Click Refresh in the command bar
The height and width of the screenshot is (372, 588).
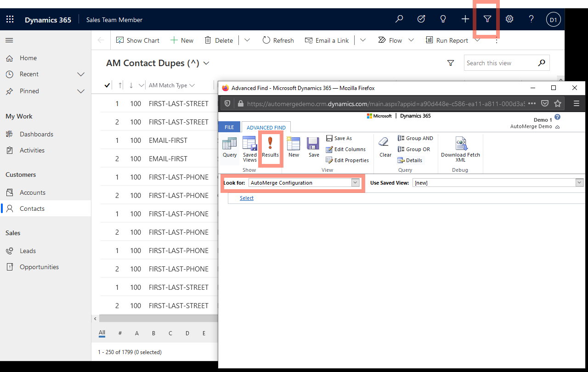[x=278, y=40]
